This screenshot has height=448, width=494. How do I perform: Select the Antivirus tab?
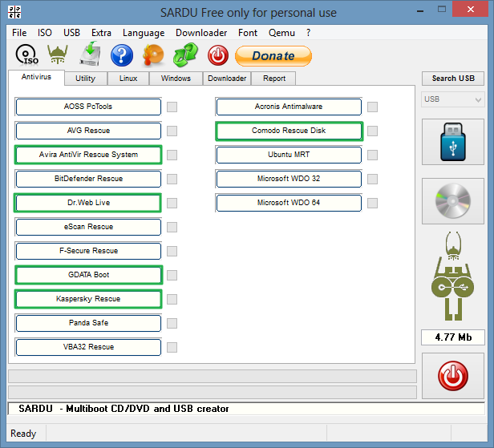click(36, 77)
